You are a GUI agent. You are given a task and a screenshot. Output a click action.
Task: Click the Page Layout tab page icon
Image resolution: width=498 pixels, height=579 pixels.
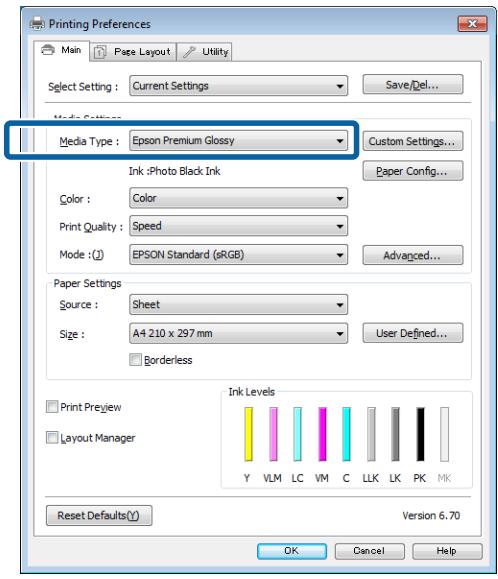[x=100, y=52]
